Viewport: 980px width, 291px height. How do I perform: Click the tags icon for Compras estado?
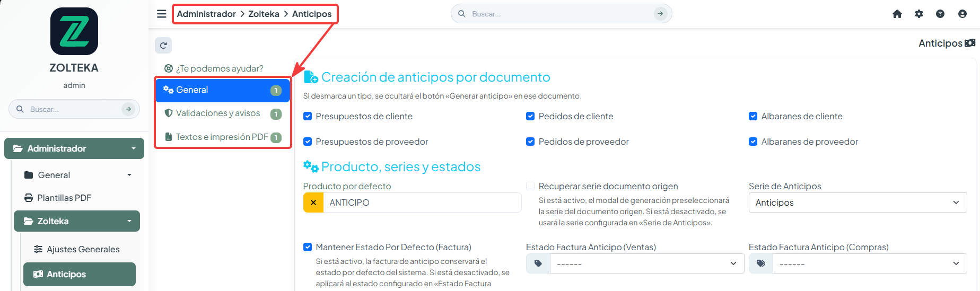(x=761, y=263)
